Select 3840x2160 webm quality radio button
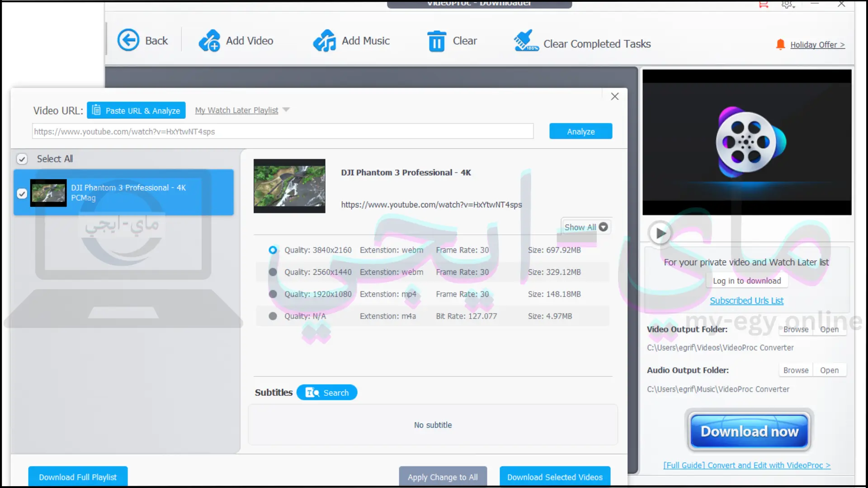Viewport: 868px width, 488px height. coord(273,250)
